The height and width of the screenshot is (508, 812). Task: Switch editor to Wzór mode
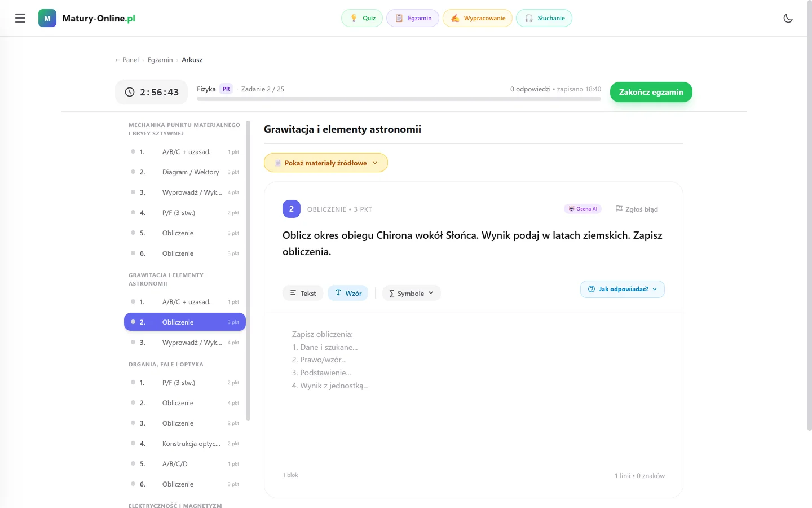coord(348,293)
